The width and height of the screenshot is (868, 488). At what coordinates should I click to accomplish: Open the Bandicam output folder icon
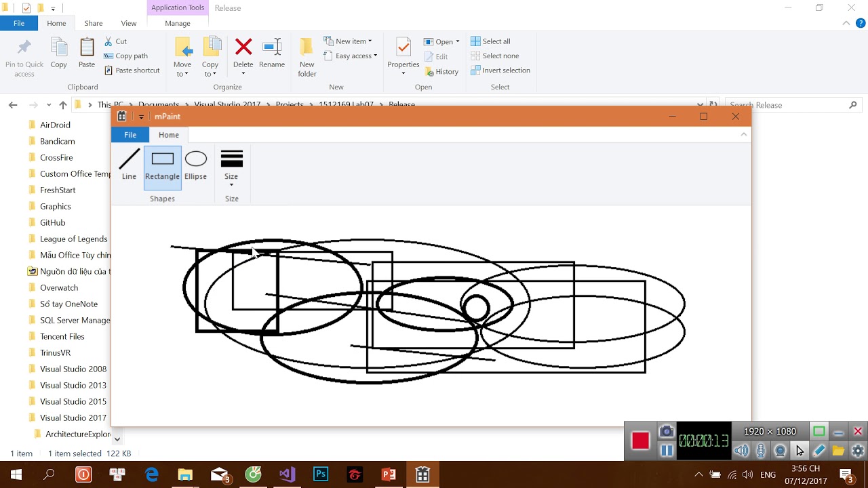click(838, 450)
